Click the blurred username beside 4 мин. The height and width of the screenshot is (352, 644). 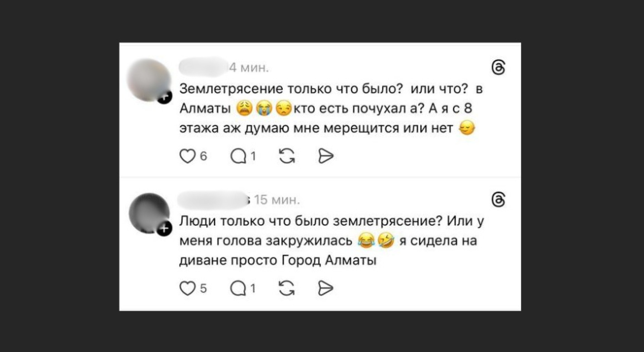tap(203, 67)
